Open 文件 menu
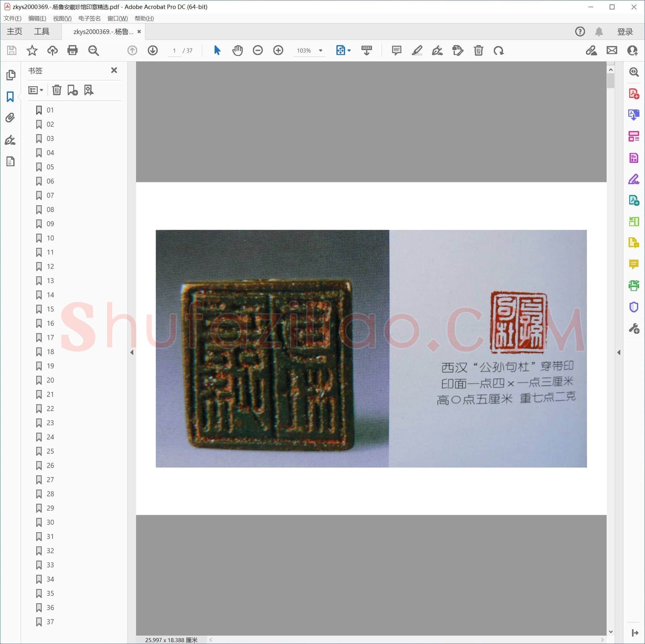The width and height of the screenshot is (645, 644). pos(13,18)
